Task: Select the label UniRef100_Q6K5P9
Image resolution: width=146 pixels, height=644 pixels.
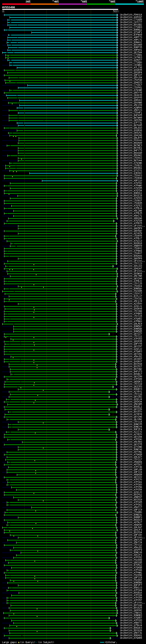Action: click(x=131, y=228)
